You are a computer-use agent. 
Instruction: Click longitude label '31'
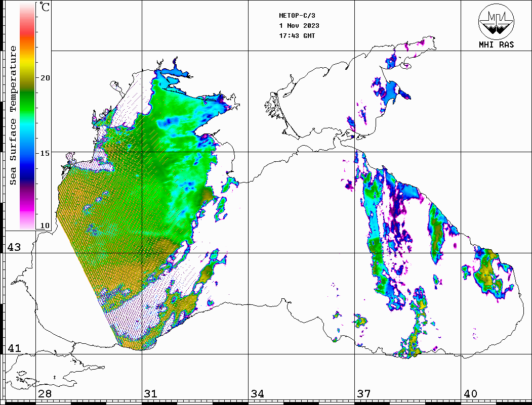point(151,394)
